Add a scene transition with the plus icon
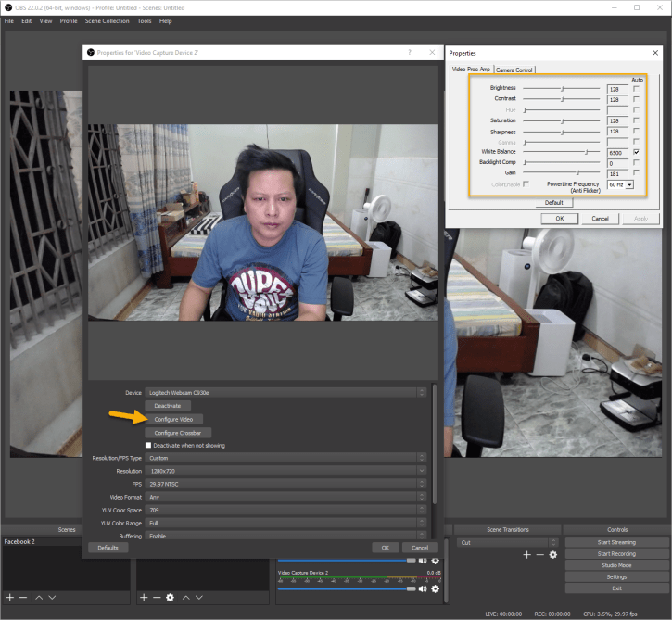 point(526,554)
